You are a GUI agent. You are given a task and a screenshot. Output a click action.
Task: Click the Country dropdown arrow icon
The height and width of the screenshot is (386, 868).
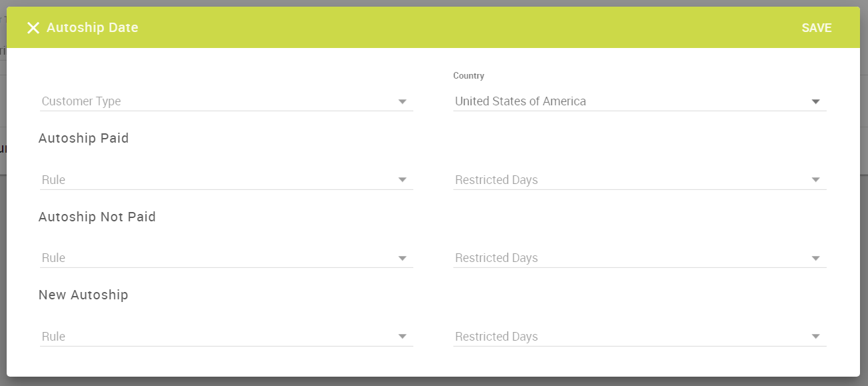(815, 102)
